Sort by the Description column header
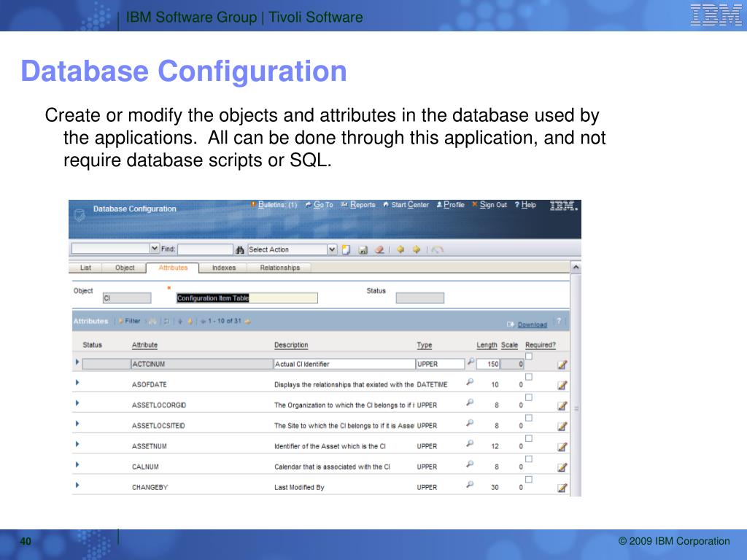Image resolution: width=747 pixels, height=560 pixels. (x=291, y=345)
